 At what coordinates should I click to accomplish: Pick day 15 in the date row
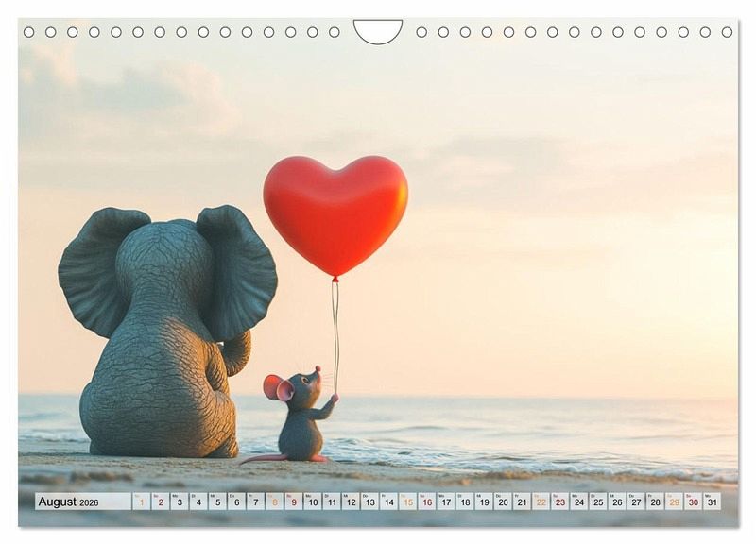pyautogui.click(x=407, y=502)
